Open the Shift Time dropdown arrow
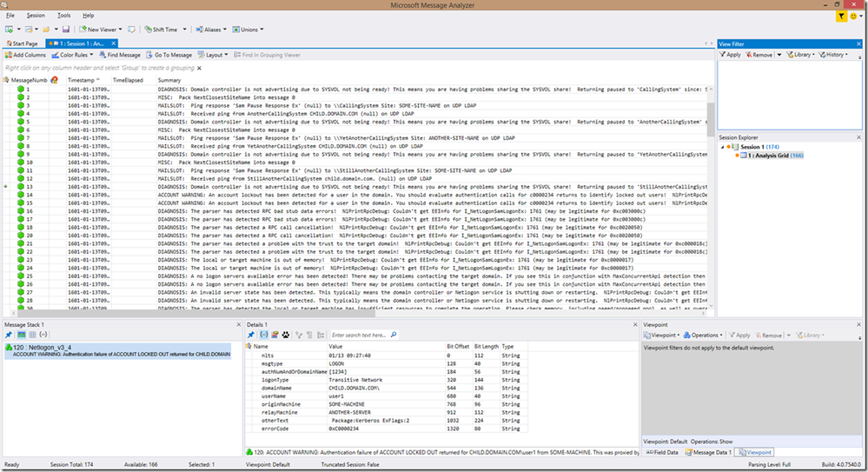 184,30
